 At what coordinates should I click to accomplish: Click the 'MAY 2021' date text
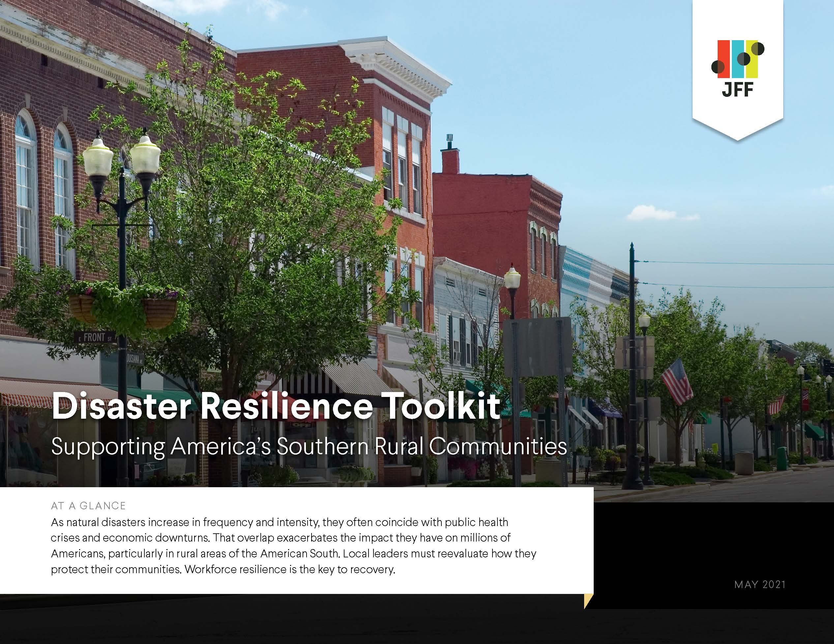coord(760,584)
